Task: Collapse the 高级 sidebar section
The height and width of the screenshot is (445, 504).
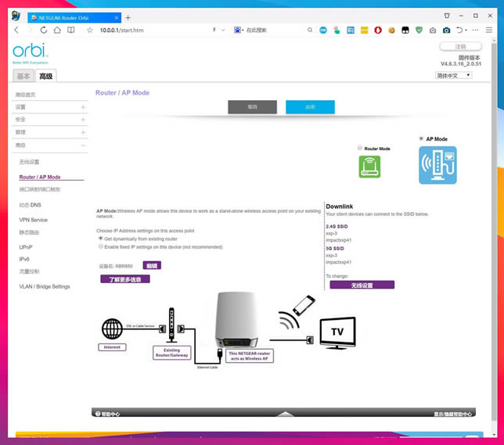Action: (49, 145)
